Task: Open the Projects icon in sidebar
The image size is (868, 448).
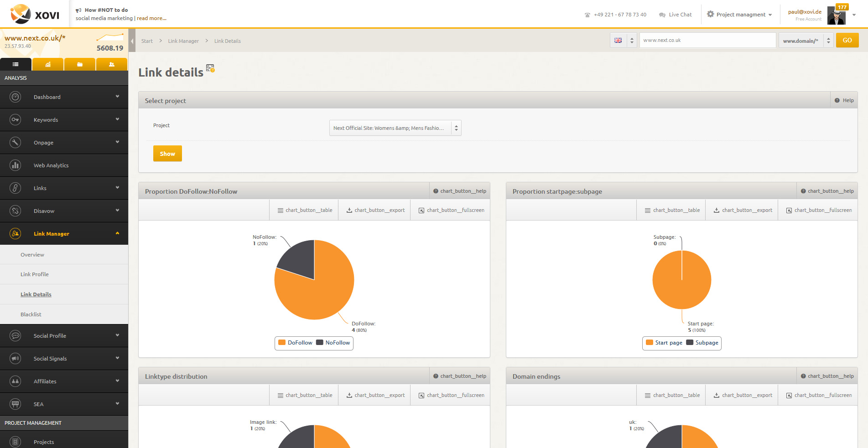Action: (16, 442)
